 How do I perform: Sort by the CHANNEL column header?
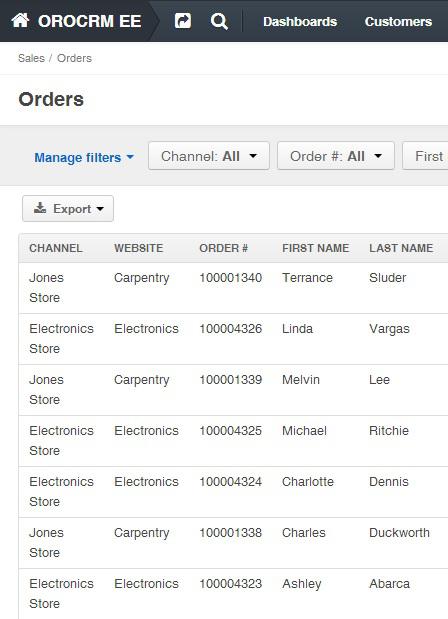tap(56, 248)
